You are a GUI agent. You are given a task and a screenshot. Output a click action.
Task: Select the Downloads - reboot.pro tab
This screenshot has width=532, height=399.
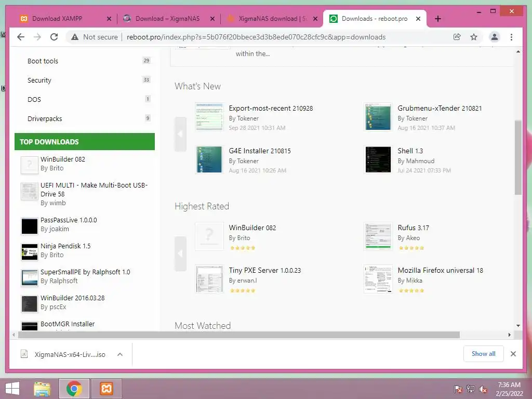click(374, 19)
